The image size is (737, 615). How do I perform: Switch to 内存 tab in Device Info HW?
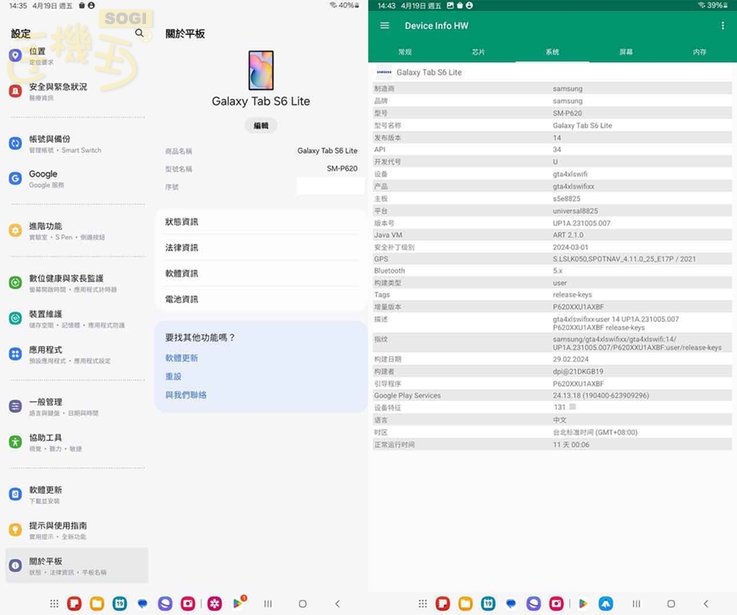[x=699, y=52]
